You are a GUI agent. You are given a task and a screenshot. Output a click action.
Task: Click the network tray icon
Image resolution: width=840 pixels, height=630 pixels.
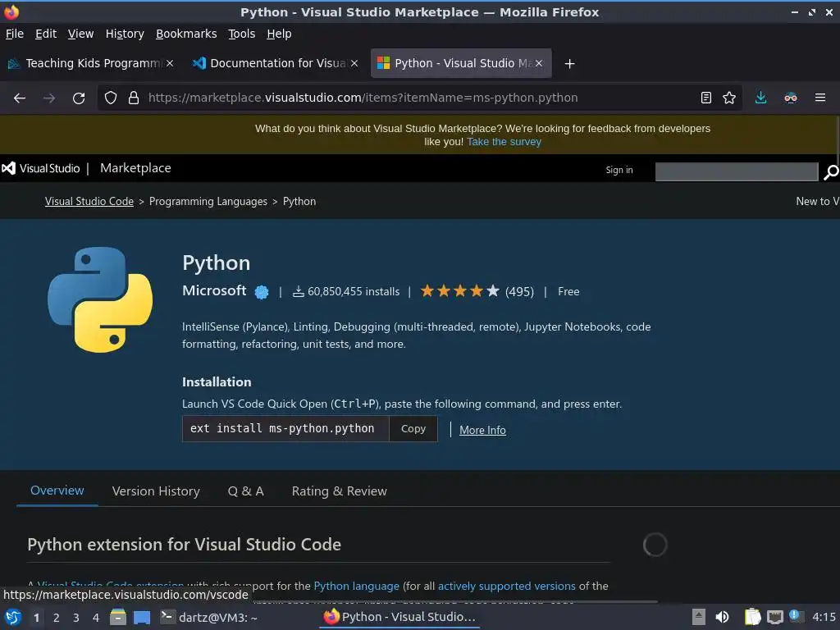pos(774,618)
